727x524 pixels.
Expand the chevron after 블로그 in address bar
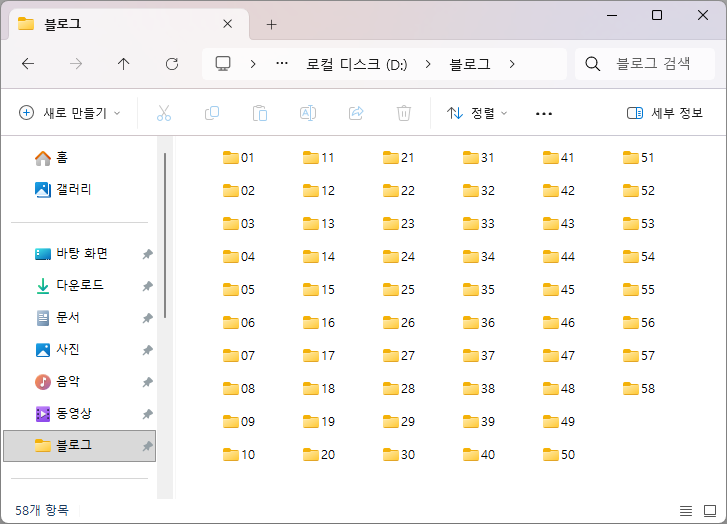click(512, 64)
